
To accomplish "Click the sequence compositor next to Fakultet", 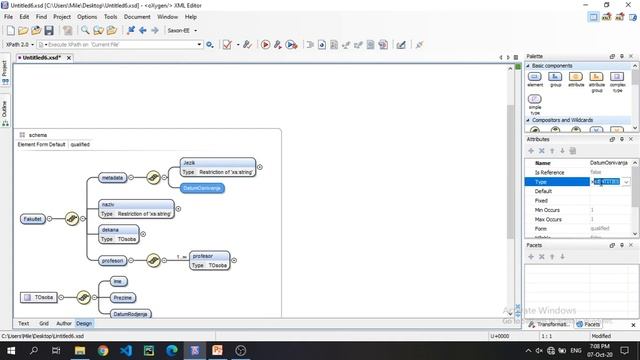I will 72,219.
